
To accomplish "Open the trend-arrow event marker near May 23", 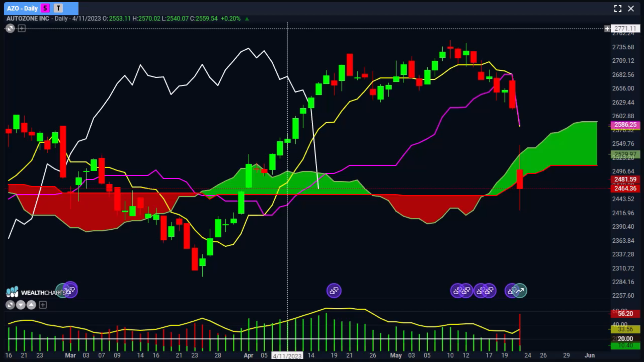I will (x=520, y=291).
